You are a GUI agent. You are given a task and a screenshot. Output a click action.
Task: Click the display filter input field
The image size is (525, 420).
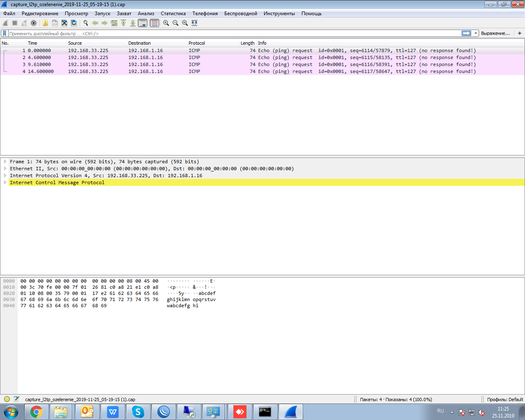click(x=234, y=33)
